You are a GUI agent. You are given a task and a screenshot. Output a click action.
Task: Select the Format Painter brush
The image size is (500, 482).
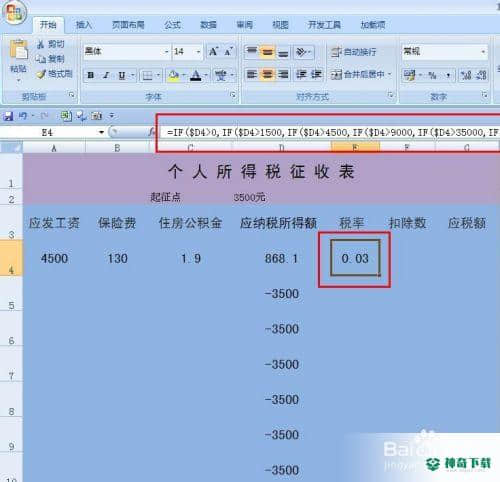(41, 74)
